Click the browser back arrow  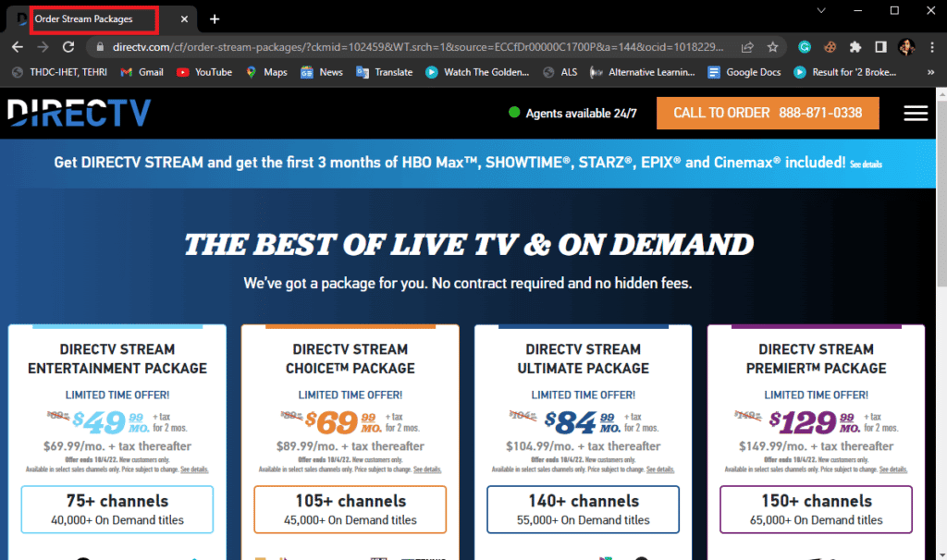(18, 46)
